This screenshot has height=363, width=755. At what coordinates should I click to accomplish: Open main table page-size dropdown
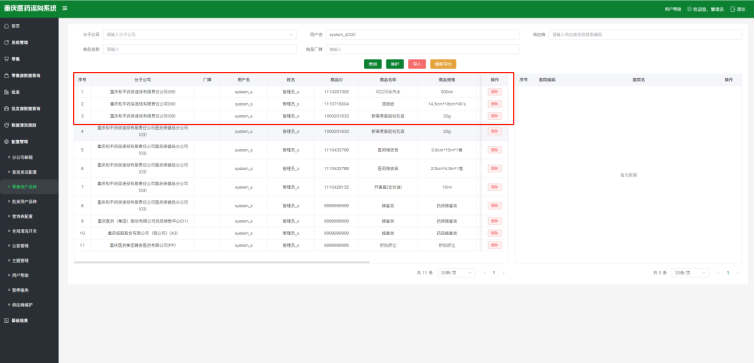click(456, 272)
